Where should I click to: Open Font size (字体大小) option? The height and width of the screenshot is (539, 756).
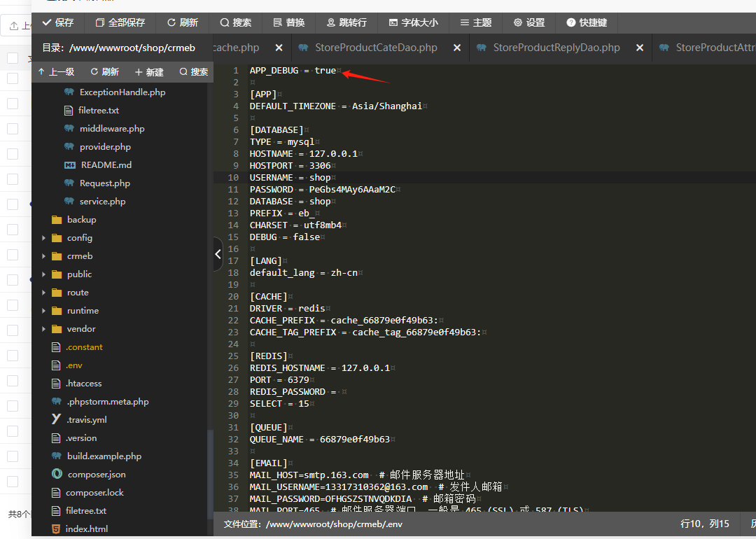414,22
